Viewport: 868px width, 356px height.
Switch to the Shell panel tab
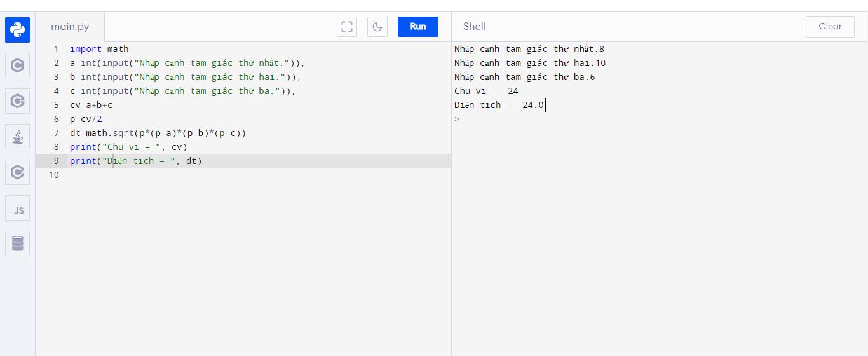pos(474,27)
